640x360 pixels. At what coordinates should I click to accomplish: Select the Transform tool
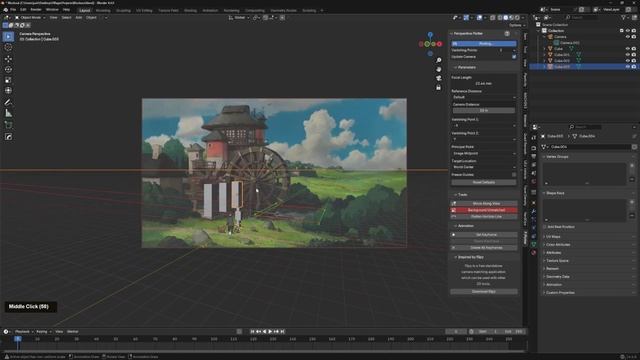pos(8,91)
